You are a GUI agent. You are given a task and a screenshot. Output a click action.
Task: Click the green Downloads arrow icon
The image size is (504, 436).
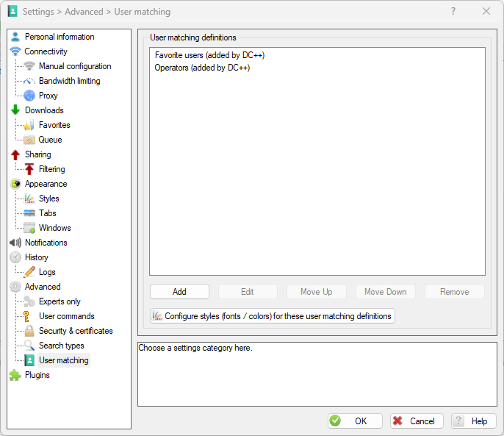[15, 110]
